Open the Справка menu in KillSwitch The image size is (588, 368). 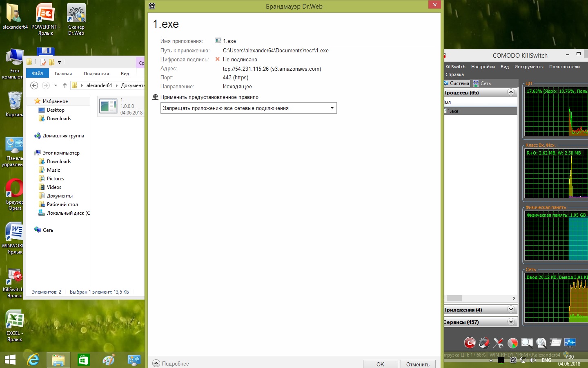click(454, 74)
